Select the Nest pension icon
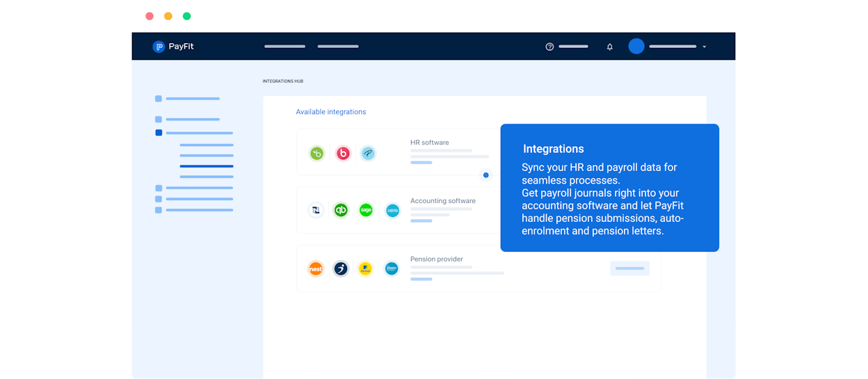This screenshot has height=379, width=868. pos(316,268)
